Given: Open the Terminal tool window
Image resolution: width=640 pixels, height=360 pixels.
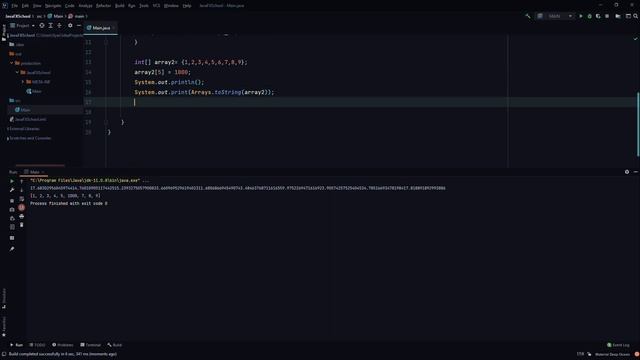Looking at the screenshot, I should (x=91, y=345).
